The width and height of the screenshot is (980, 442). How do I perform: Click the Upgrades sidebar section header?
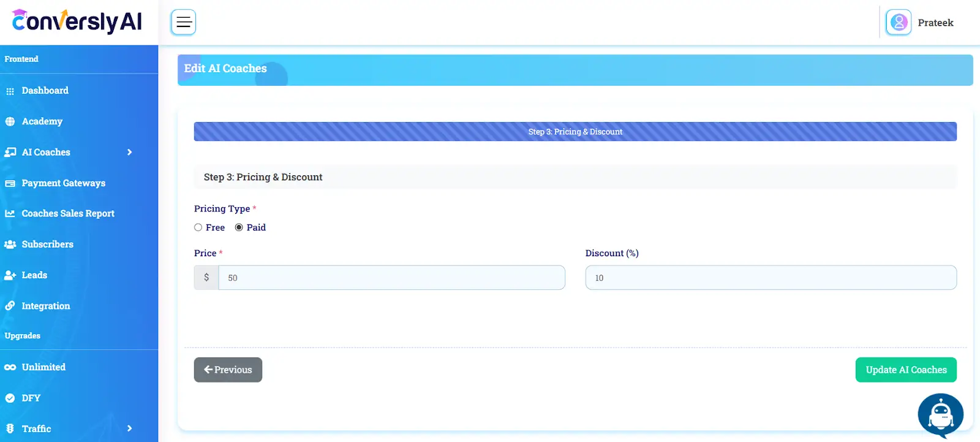pyautogui.click(x=23, y=336)
